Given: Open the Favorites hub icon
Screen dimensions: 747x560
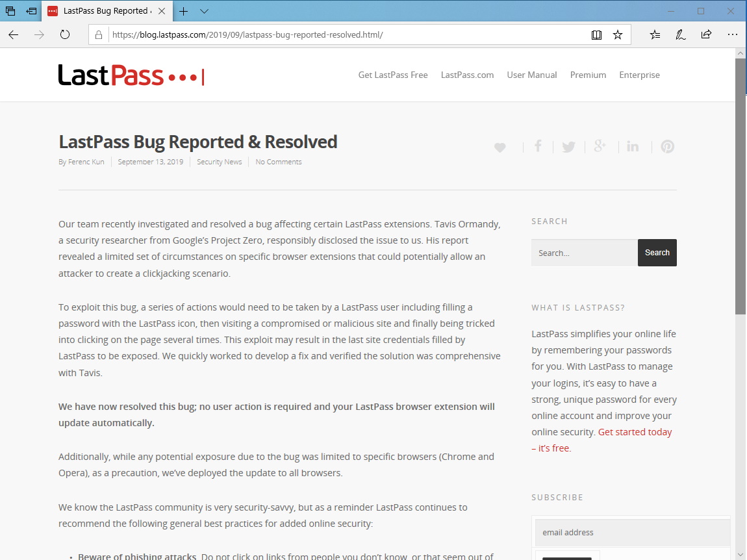Looking at the screenshot, I should (x=655, y=34).
